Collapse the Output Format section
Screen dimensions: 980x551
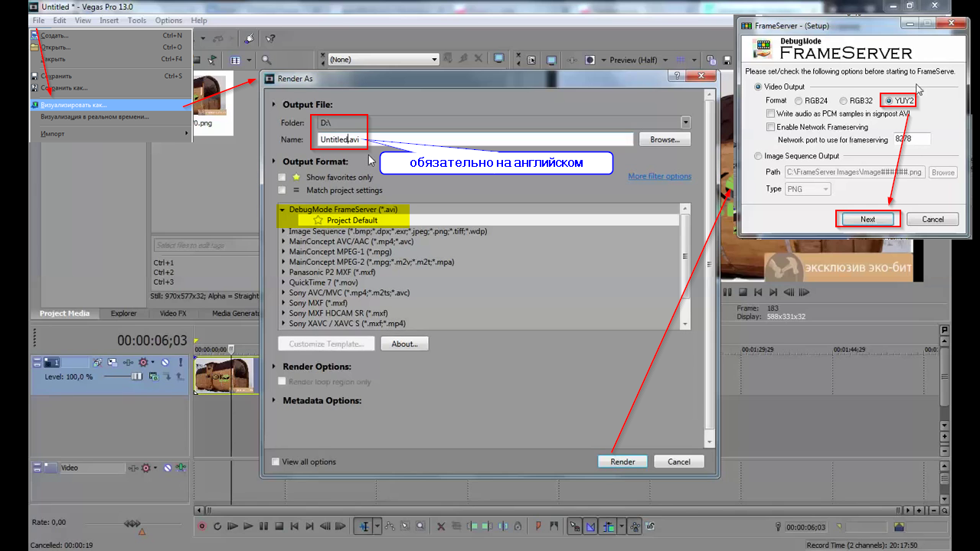coord(275,161)
